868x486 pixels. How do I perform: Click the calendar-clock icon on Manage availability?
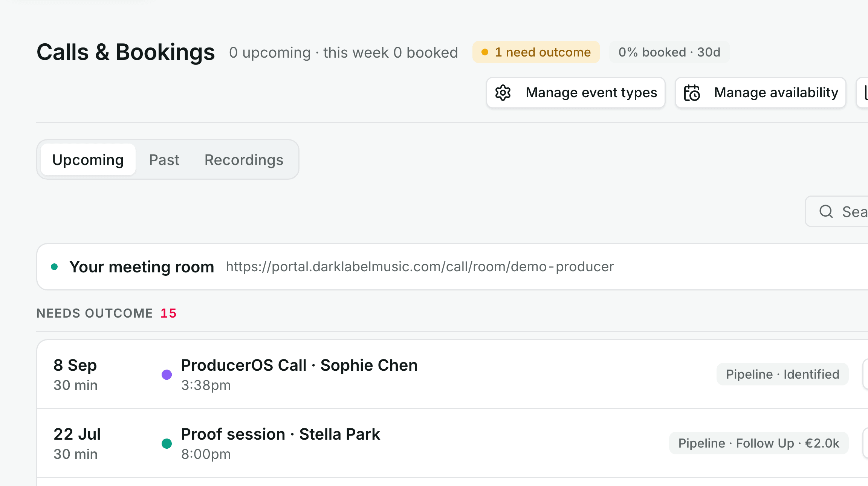coord(692,93)
